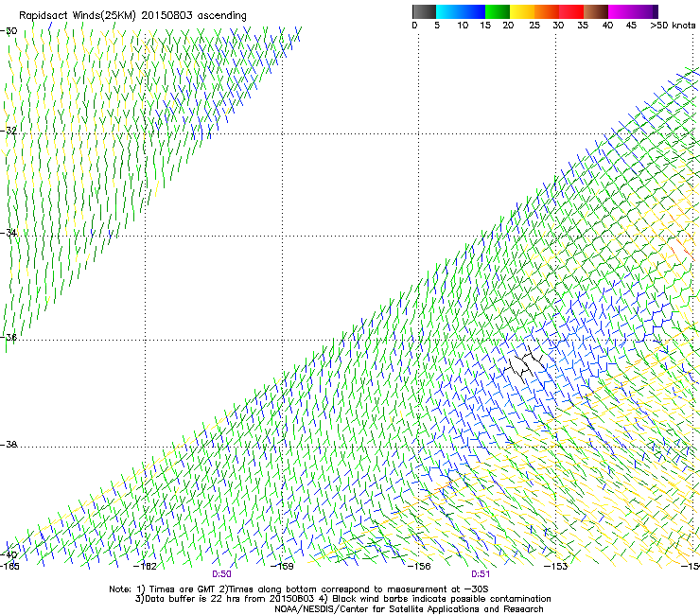Screen dimensions: 700x615
Task: Click the -34 latitude axis label
Action: (9, 233)
